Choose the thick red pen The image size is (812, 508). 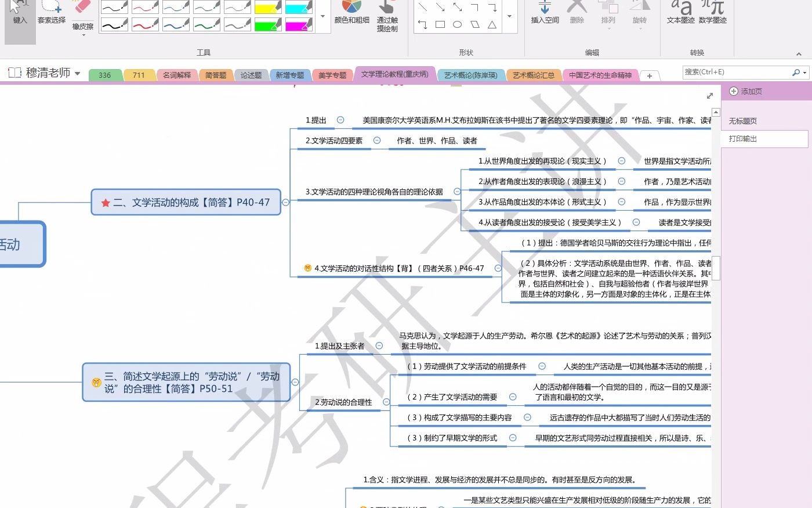[x=146, y=25]
